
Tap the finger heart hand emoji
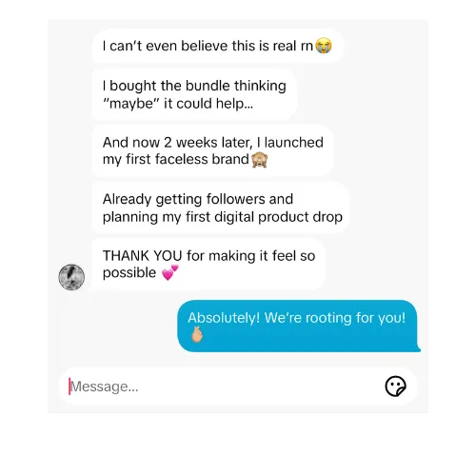pos(197,334)
